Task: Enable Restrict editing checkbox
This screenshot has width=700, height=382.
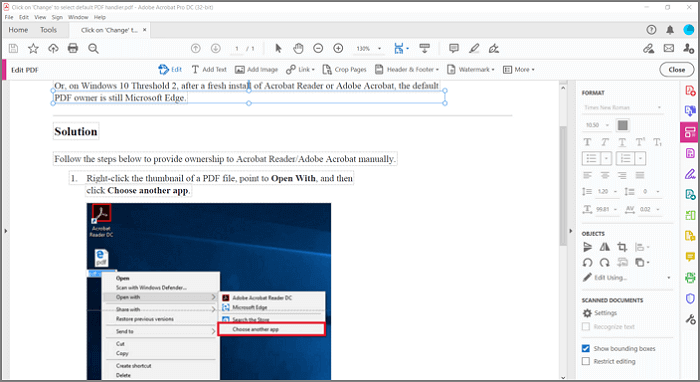Action: coord(586,361)
